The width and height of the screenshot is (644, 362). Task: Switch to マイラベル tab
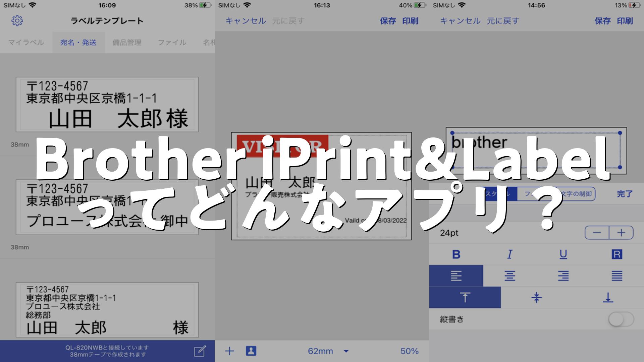pos(26,43)
